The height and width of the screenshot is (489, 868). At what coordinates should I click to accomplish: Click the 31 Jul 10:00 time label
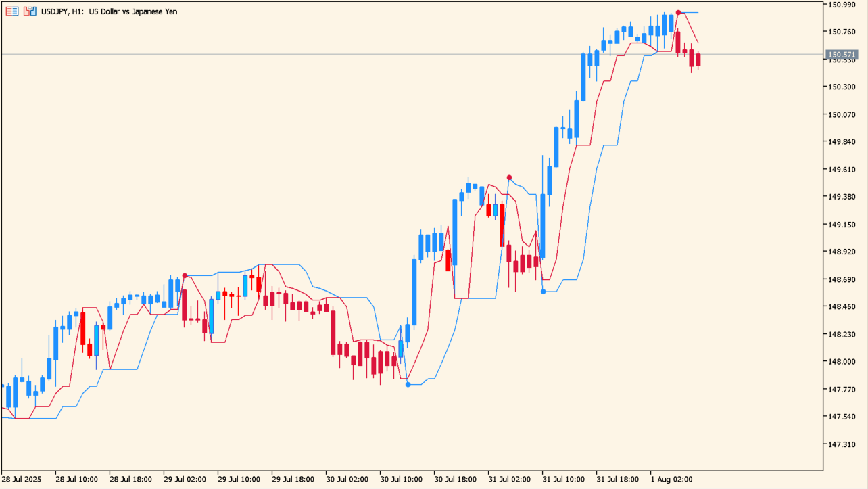563,479
